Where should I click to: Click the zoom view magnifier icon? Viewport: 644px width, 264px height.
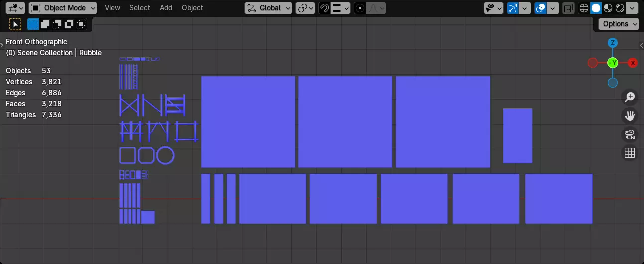(x=630, y=97)
